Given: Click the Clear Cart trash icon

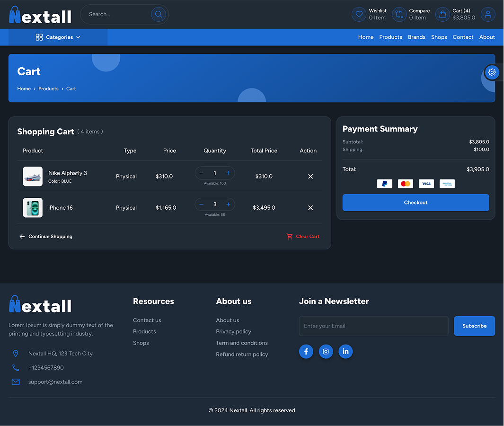Looking at the screenshot, I should click(x=289, y=236).
